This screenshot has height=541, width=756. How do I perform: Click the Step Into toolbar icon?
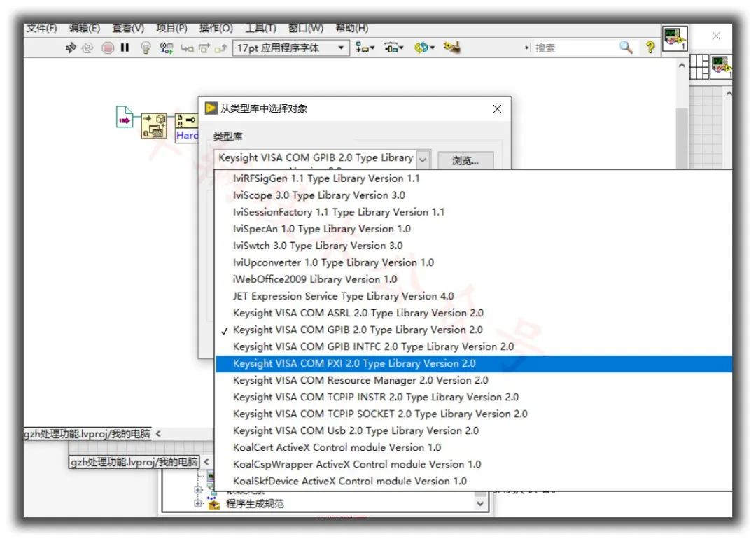click(187, 48)
